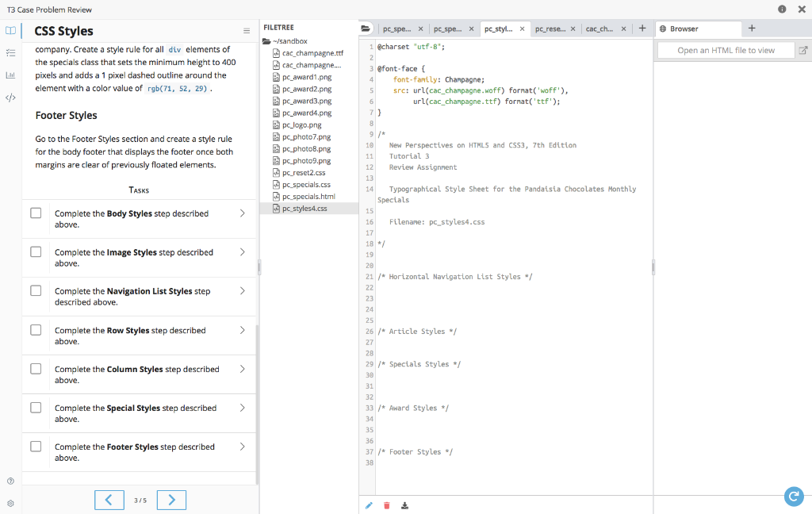The image size is (812, 514).
Task: Open the CSS Styles hamburger menu
Action: (247, 32)
